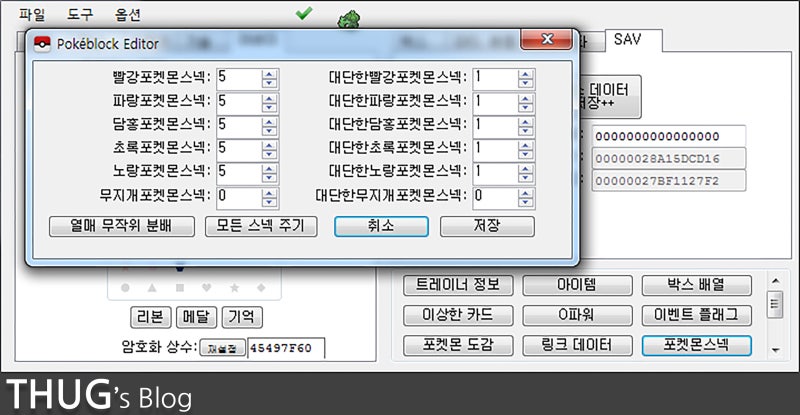The width and height of the screenshot is (800, 415).
Task: Toggle the triangle marking icon
Action: click(152, 288)
